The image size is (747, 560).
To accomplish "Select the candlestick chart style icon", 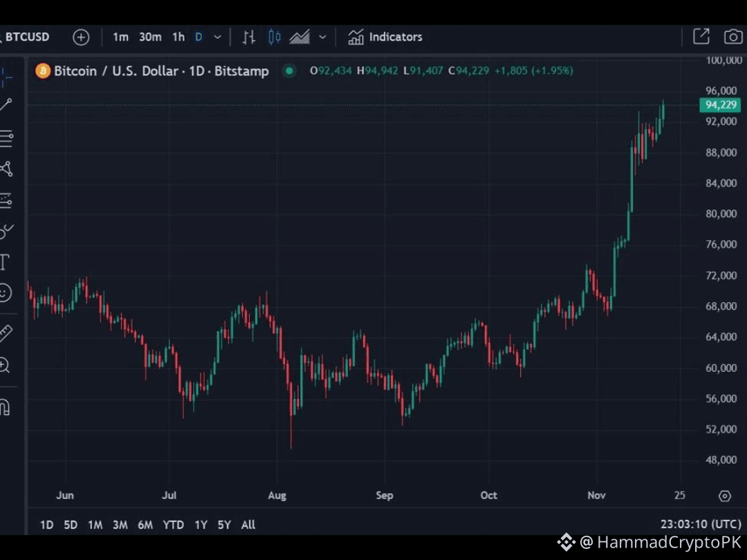I will pos(274,37).
